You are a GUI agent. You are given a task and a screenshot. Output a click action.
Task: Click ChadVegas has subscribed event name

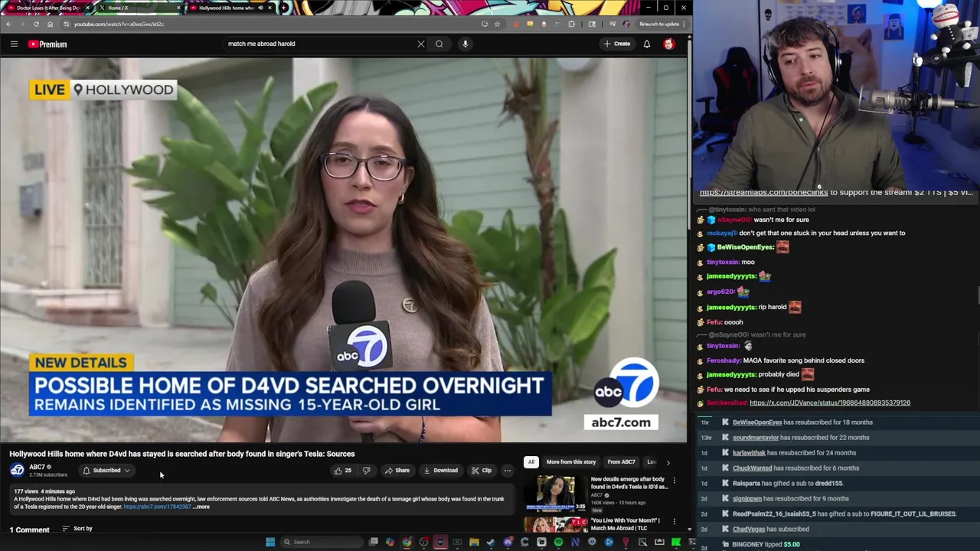click(x=749, y=530)
